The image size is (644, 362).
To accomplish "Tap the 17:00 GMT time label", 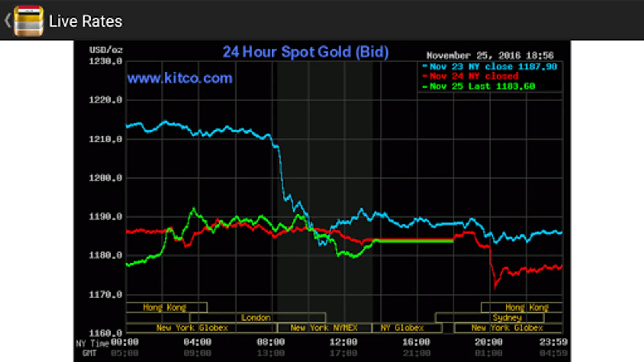I will tap(343, 353).
